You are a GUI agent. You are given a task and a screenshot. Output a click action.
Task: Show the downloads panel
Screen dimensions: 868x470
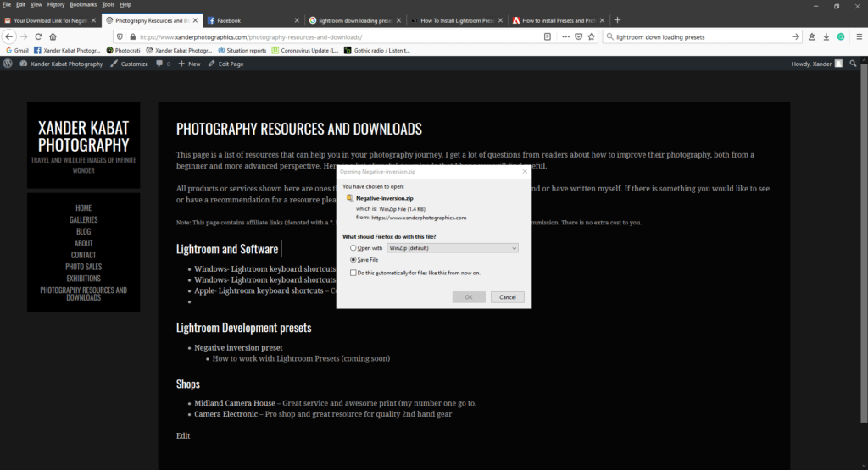pos(826,36)
